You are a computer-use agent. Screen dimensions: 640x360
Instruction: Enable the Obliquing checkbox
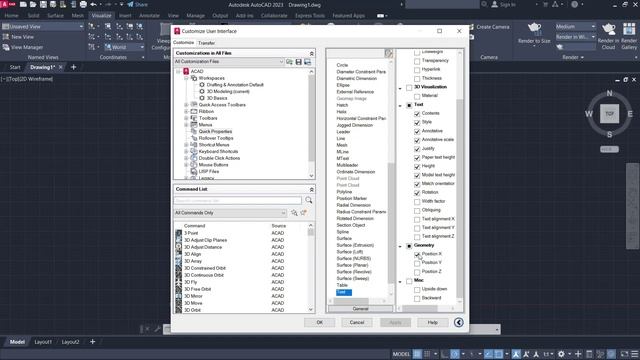[x=417, y=211]
